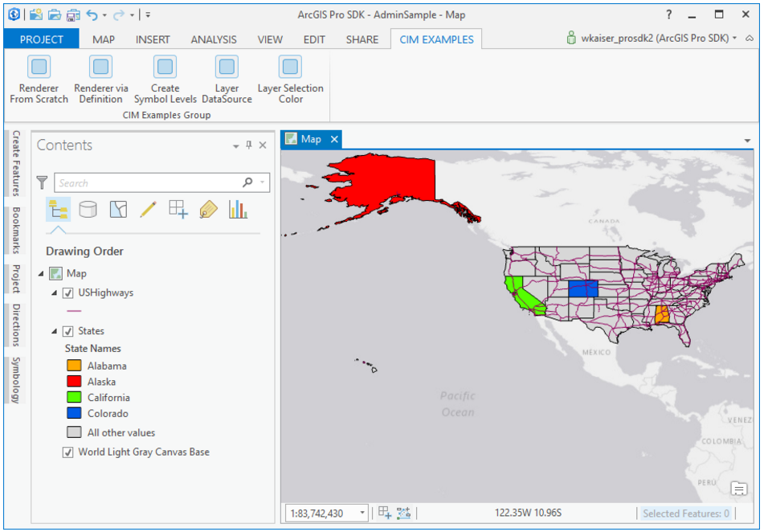The image size is (764, 532).
Task: Switch to the VIEW ribbon tab
Action: 270,39
